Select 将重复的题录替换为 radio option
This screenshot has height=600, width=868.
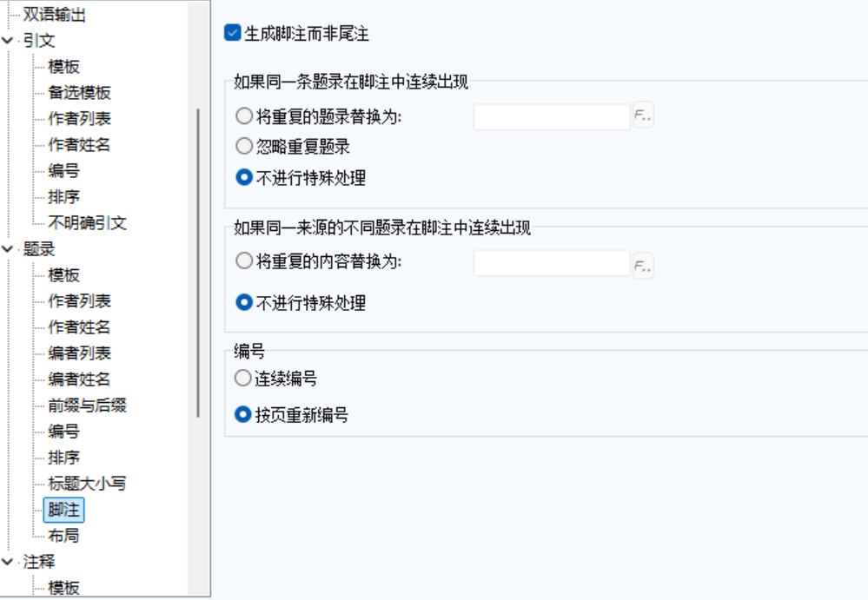pyautogui.click(x=244, y=117)
